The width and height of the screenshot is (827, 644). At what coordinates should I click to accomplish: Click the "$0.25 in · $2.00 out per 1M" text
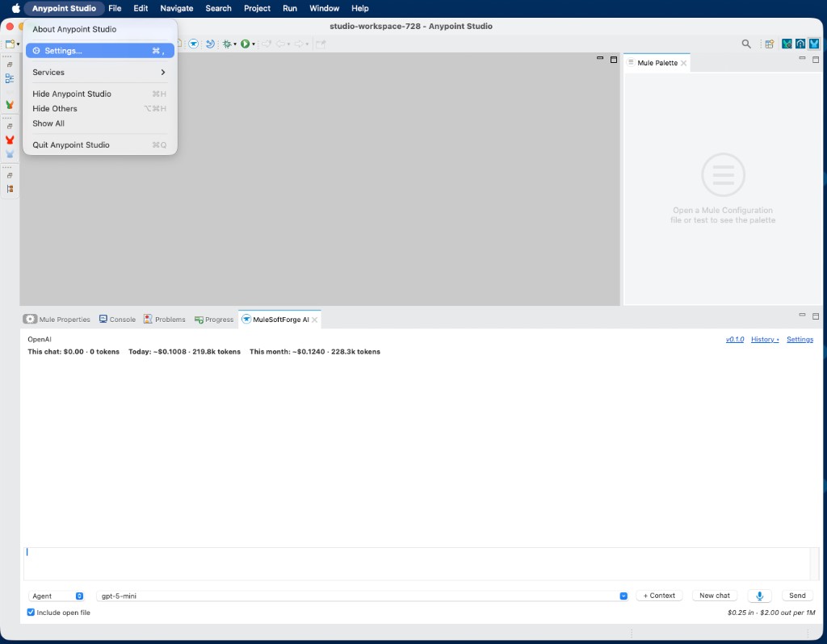pyautogui.click(x=771, y=613)
